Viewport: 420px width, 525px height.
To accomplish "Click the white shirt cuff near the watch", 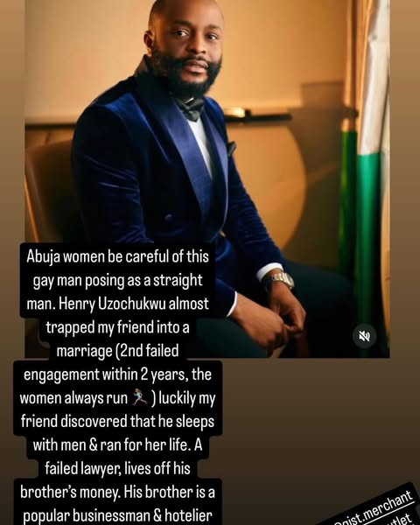I will click(269, 271).
